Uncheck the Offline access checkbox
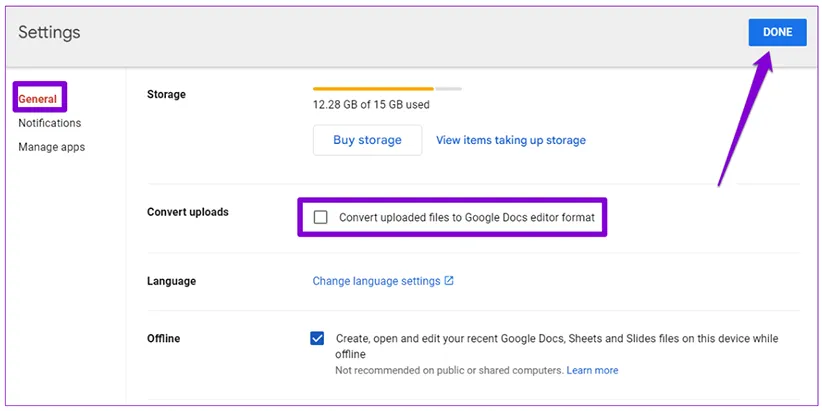 [317, 339]
